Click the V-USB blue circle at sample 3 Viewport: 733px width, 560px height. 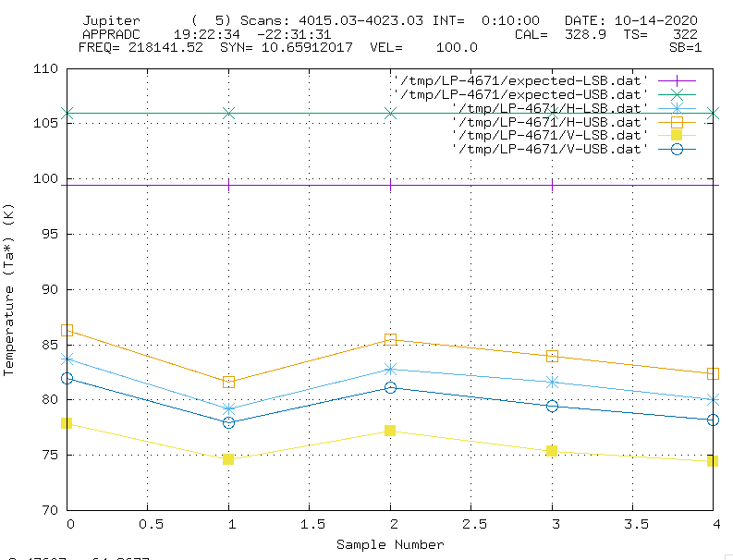click(x=552, y=406)
